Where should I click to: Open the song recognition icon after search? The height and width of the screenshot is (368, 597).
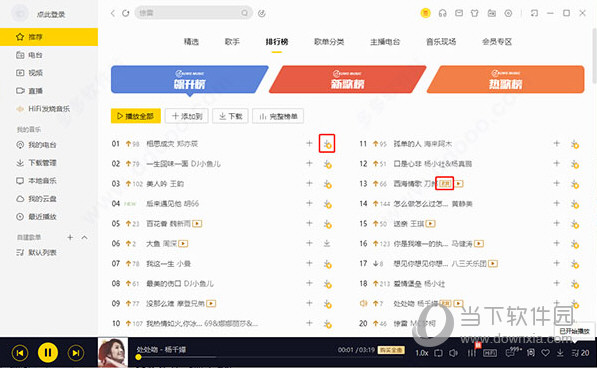click(262, 13)
